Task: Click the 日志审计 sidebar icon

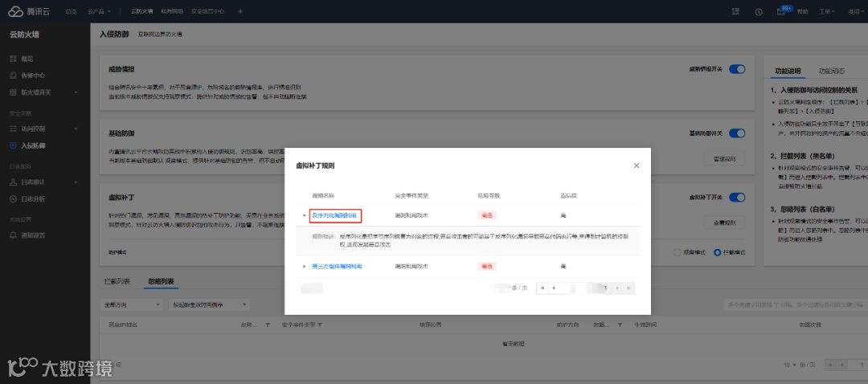Action: coord(14,182)
